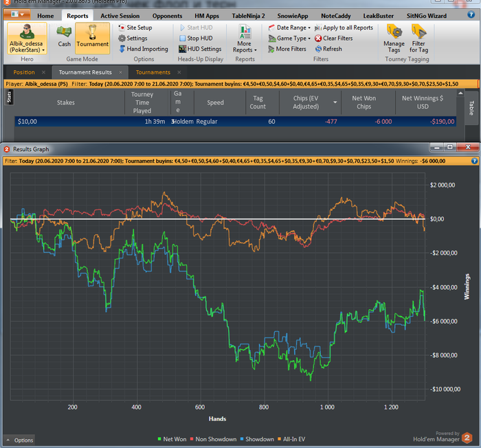Sort by Tourney Time Played column
Viewport: 481px width, 448px height.
(142, 102)
